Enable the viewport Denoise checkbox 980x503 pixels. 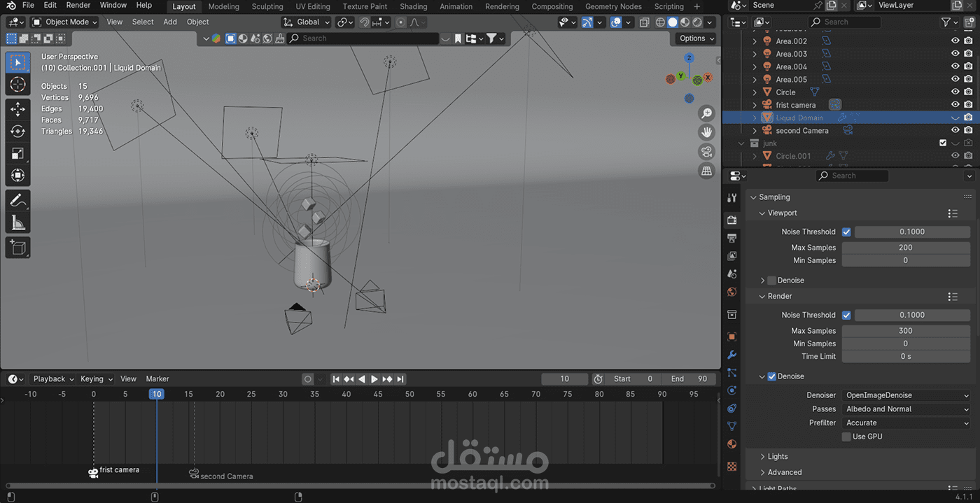[771, 281]
